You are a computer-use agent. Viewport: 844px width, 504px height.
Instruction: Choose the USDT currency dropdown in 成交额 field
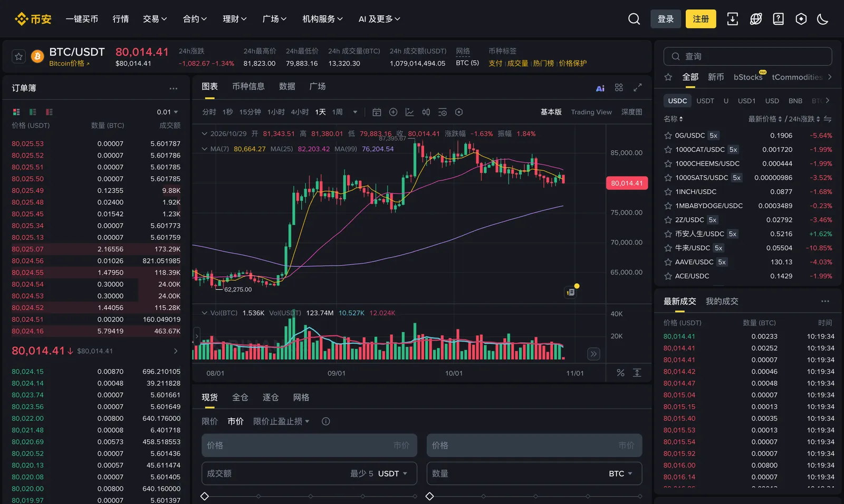[x=393, y=473]
